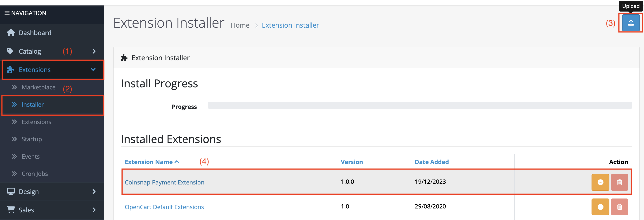Sort the table by Date Added
Image resolution: width=644 pixels, height=220 pixels.
pyautogui.click(x=431, y=162)
